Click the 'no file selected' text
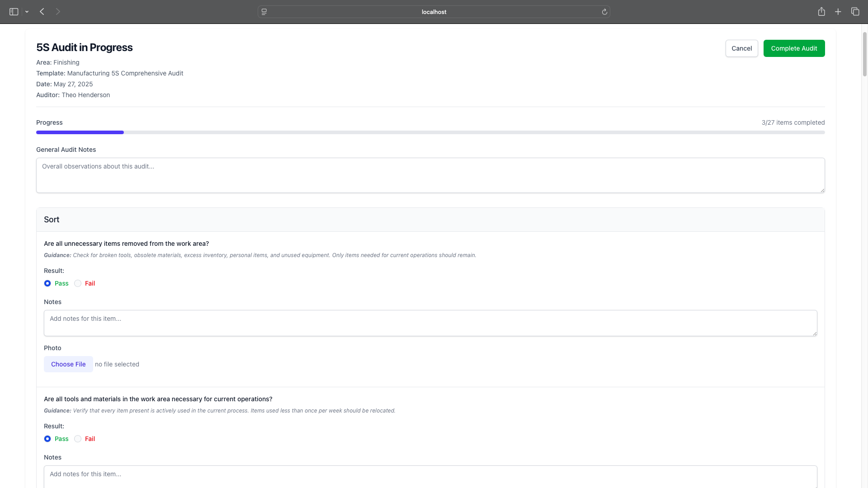This screenshot has height=488, width=868. 117,364
